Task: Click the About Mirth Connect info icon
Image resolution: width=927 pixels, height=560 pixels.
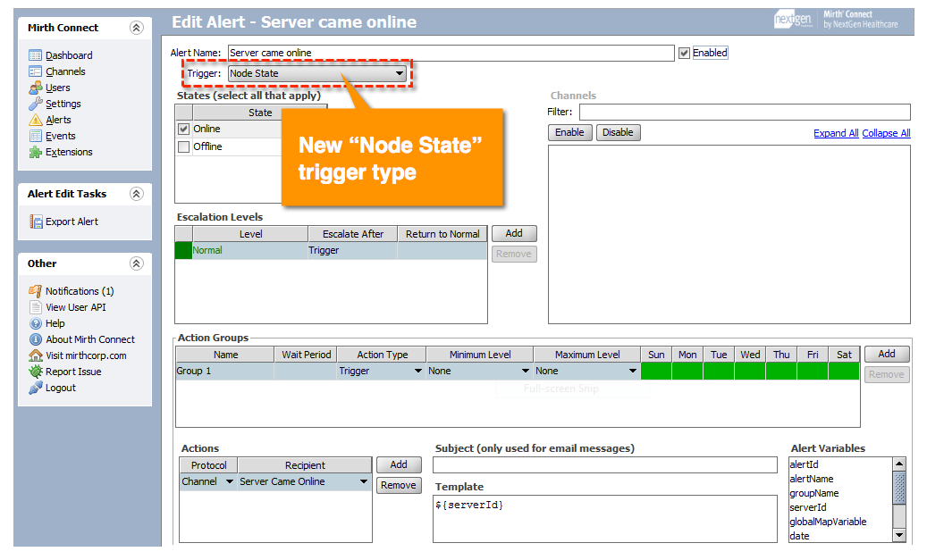Action: tap(36, 339)
